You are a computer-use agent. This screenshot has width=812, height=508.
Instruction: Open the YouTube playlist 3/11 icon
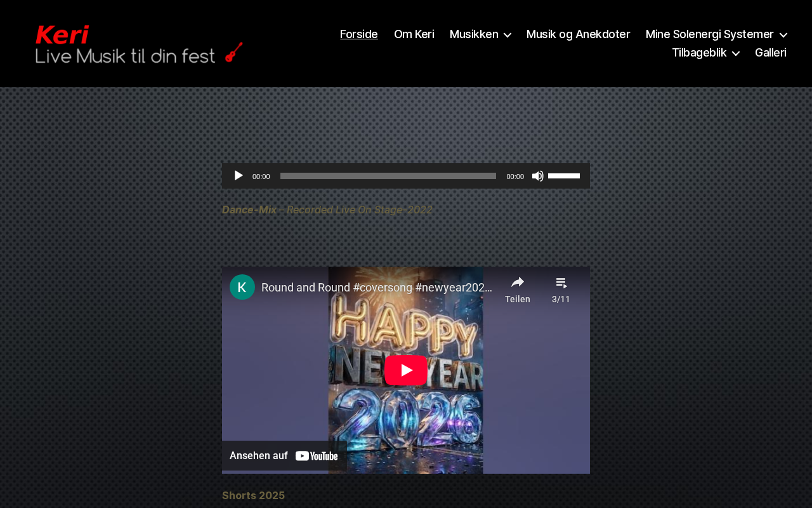[561, 283]
